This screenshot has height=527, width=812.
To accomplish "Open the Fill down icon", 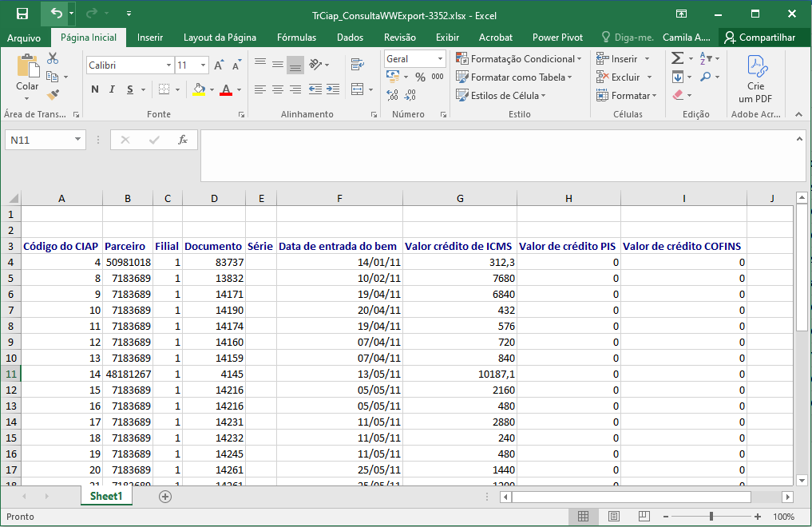I will (x=678, y=77).
